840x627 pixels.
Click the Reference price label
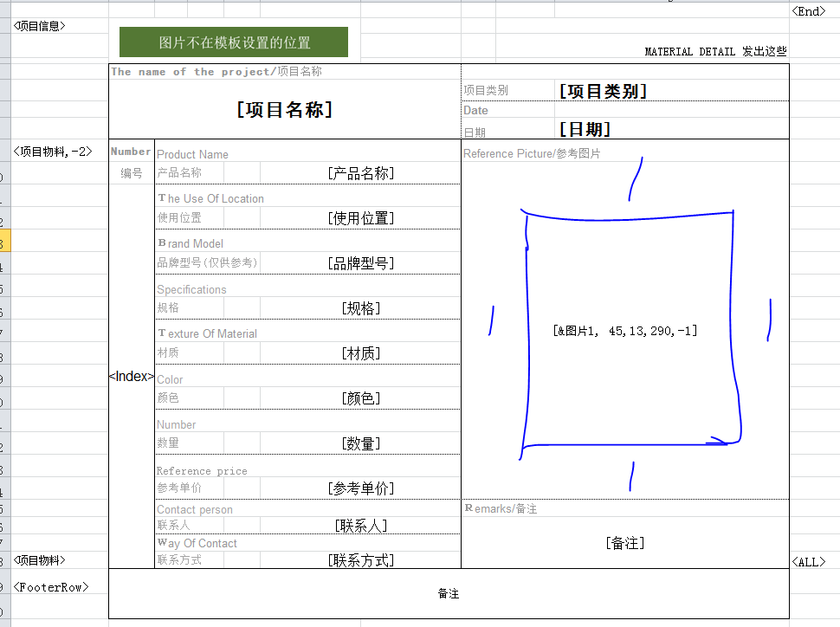(202, 471)
